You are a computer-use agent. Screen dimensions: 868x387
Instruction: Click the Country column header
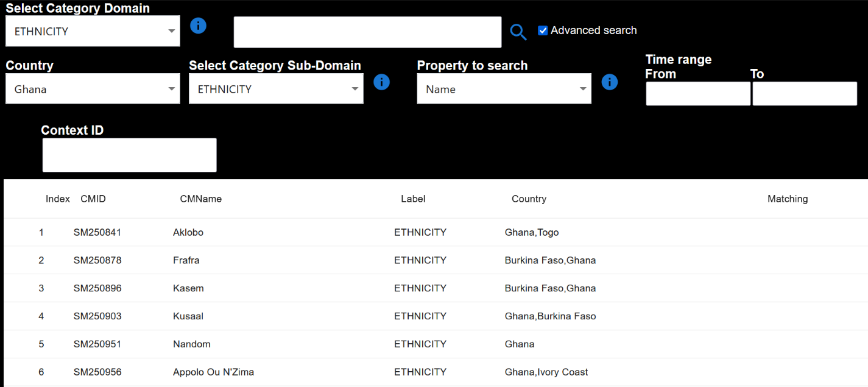[529, 199]
